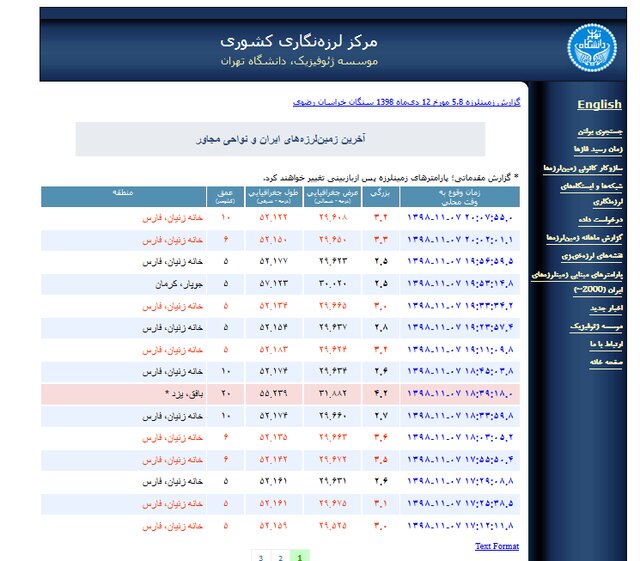Open the Text Format link
Viewport: 640px width, 561px height.
496,546
